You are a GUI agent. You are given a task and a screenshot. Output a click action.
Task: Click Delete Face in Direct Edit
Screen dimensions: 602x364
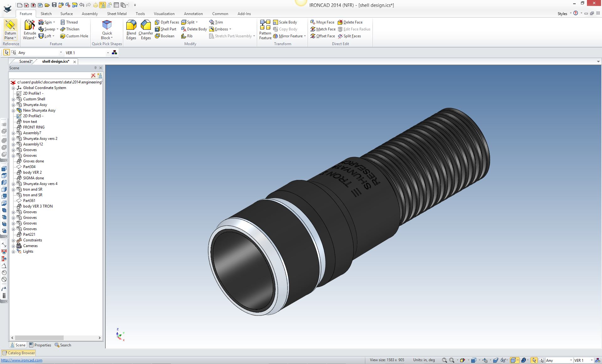pyautogui.click(x=350, y=22)
